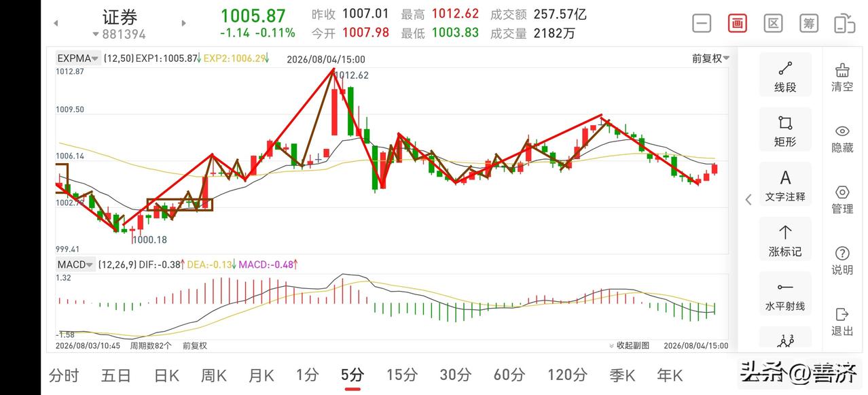Open the 管理 manage drawings icon
Viewport: 868px width, 395px height.
[842, 200]
